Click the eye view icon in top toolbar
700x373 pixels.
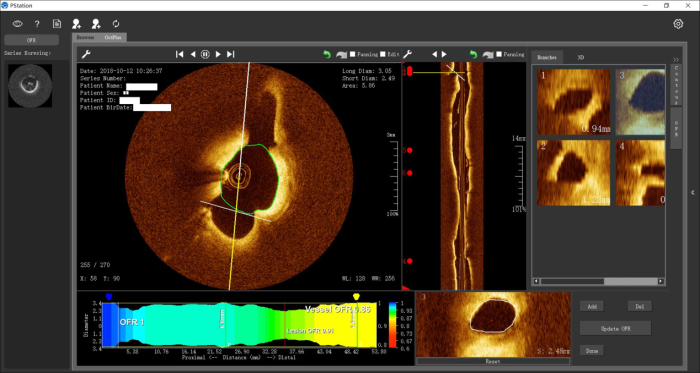point(17,24)
